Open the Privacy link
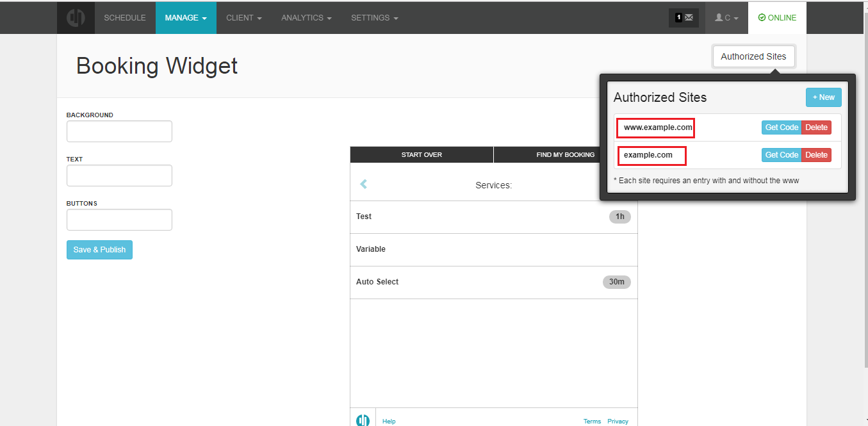Image resolution: width=868 pixels, height=426 pixels. [618, 422]
